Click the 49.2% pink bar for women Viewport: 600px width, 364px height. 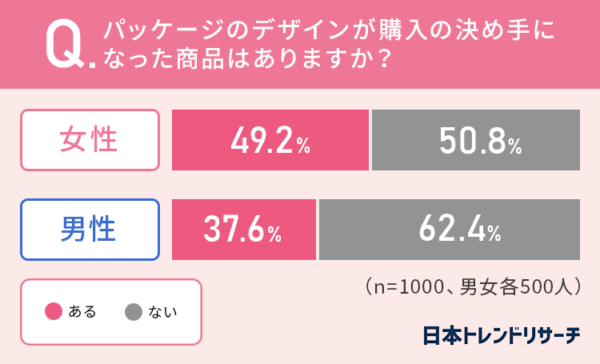(270, 140)
